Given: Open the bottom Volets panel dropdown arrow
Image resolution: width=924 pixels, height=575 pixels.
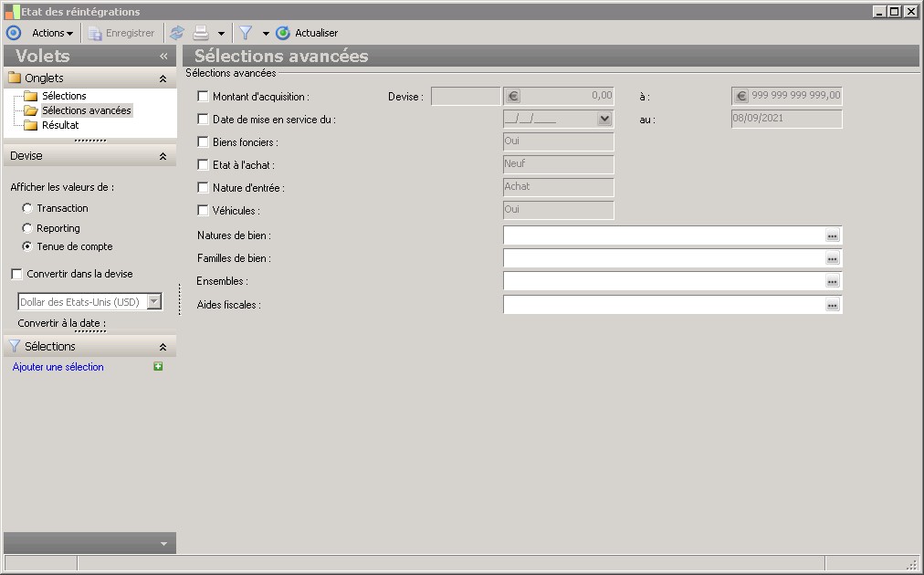Looking at the screenshot, I should click(163, 544).
